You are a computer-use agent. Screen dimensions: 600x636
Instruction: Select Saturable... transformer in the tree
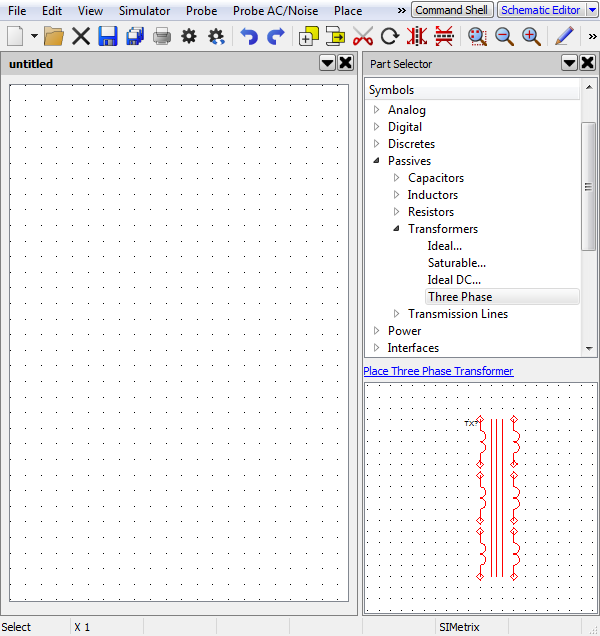[x=456, y=263]
